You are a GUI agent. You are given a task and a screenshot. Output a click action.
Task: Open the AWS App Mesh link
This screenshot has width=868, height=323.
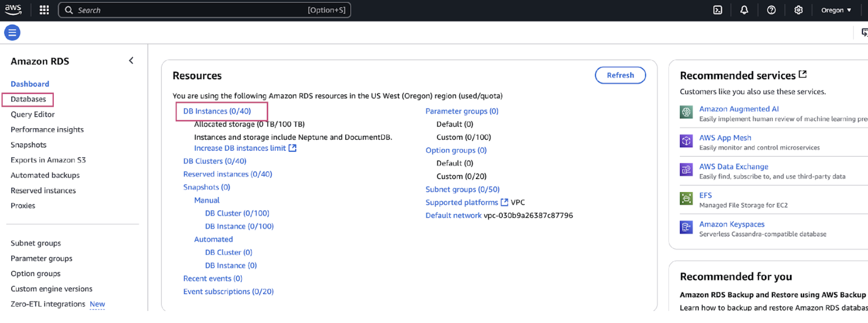[725, 138]
